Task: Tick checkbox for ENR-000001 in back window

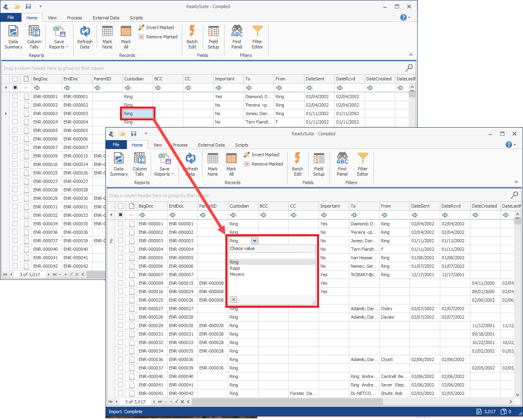Action: click(x=15, y=96)
